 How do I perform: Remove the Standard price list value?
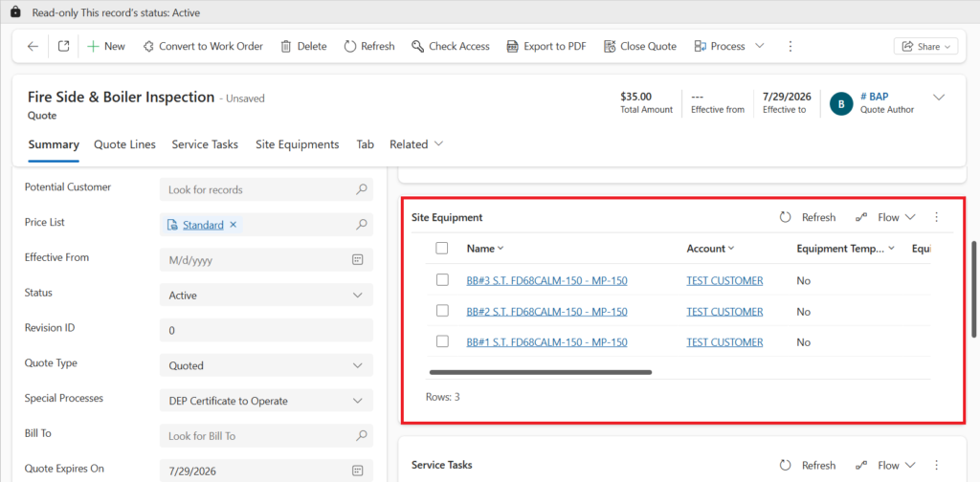click(234, 225)
